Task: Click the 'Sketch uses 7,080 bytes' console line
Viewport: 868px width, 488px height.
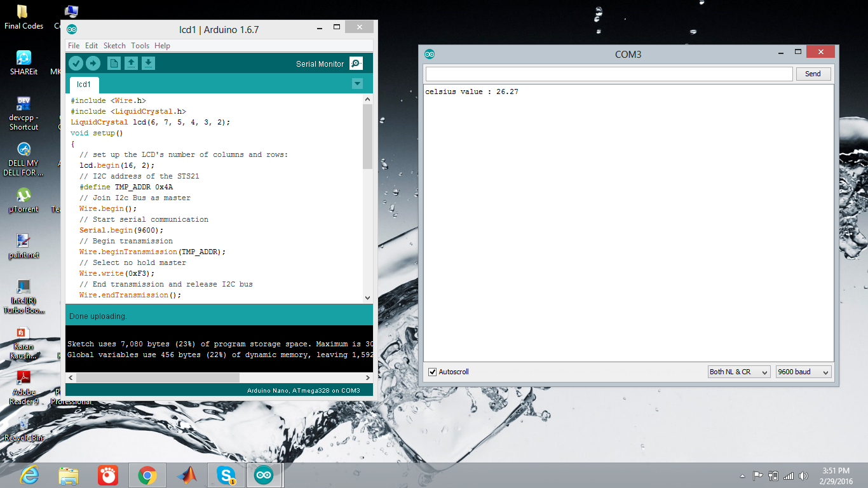Action: pos(219,344)
